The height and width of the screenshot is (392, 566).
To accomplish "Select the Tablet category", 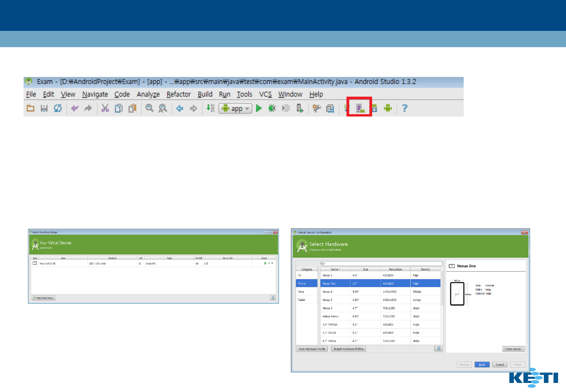I will click(x=307, y=300).
